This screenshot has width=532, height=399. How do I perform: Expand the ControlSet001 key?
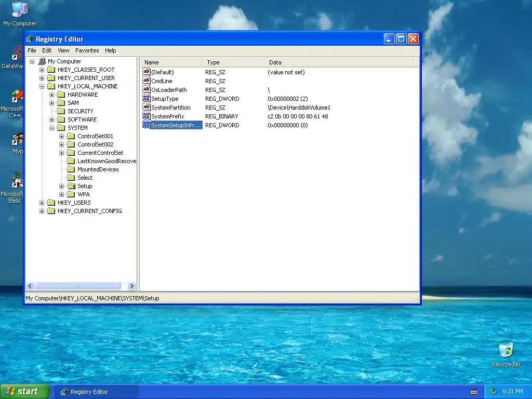click(61, 136)
